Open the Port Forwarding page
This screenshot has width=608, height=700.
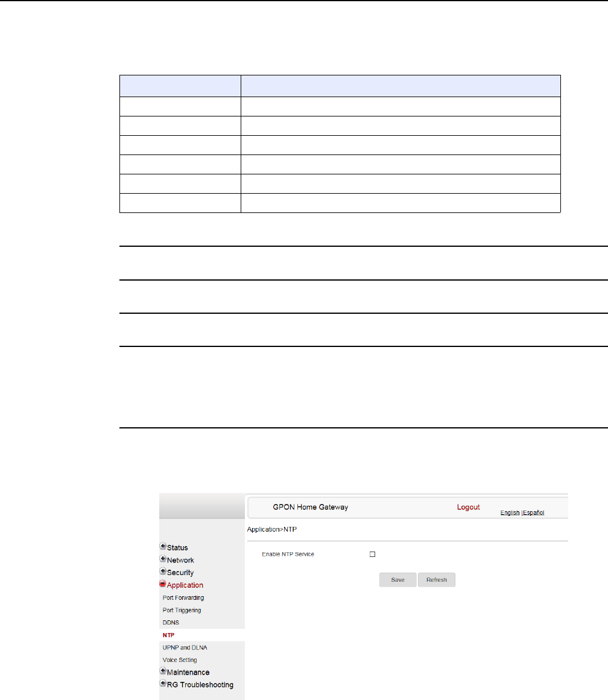pyautogui.click(x=183, y=598)
